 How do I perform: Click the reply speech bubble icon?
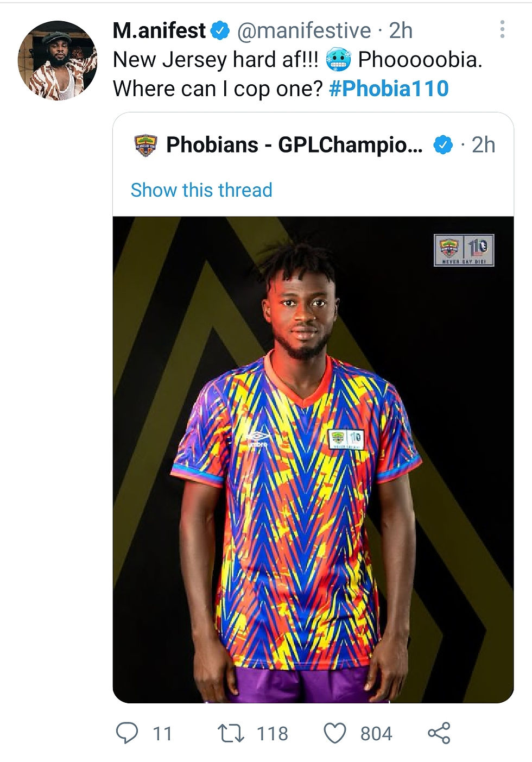[128, 733]
